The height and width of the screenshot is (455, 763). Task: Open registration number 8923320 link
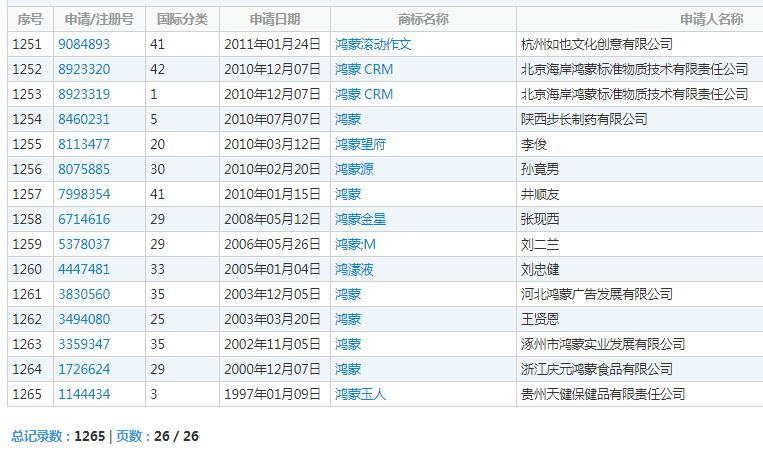tap(84, 69)
